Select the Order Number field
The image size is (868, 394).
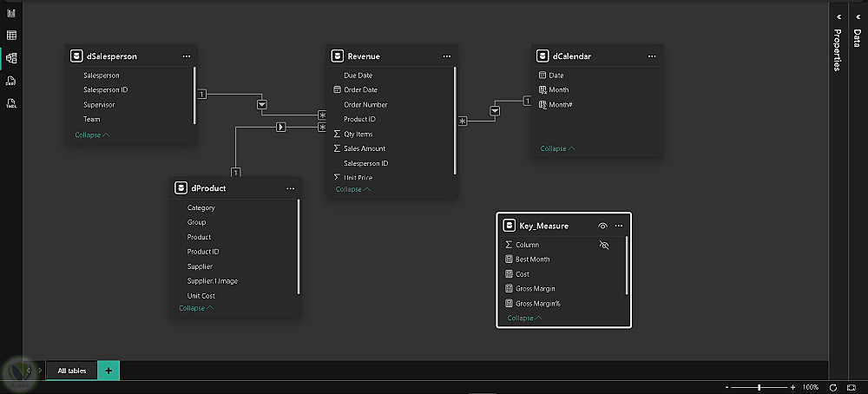366,105
